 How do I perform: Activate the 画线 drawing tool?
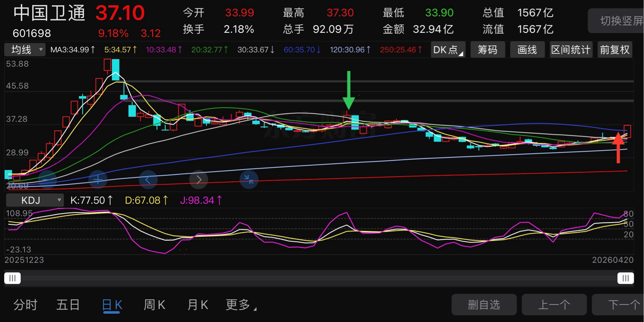coord(527,50)
